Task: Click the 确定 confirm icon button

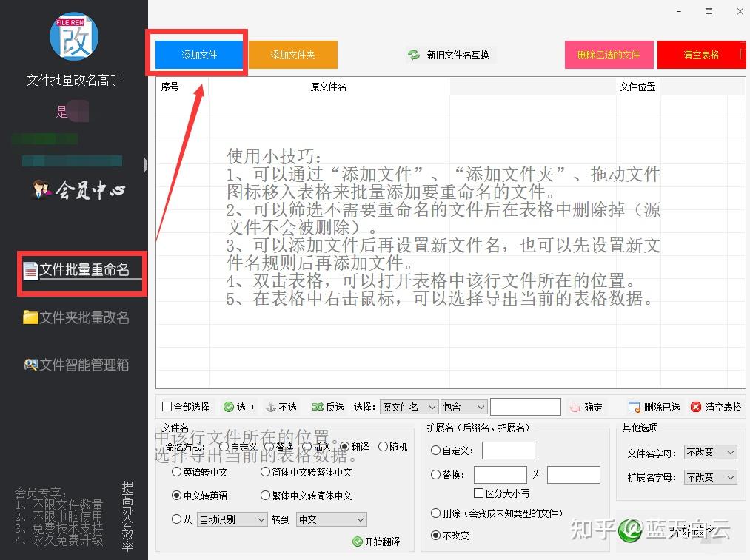Action: tap(575, 407)
